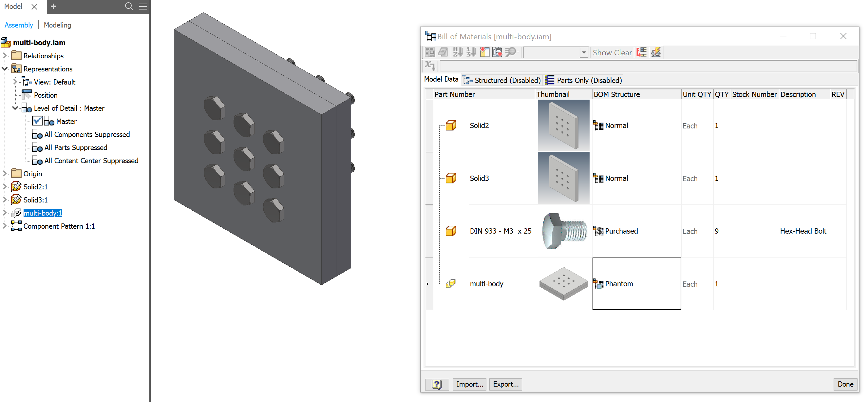
Task: Click the search icon in model browser
Action: click(129, 7)
